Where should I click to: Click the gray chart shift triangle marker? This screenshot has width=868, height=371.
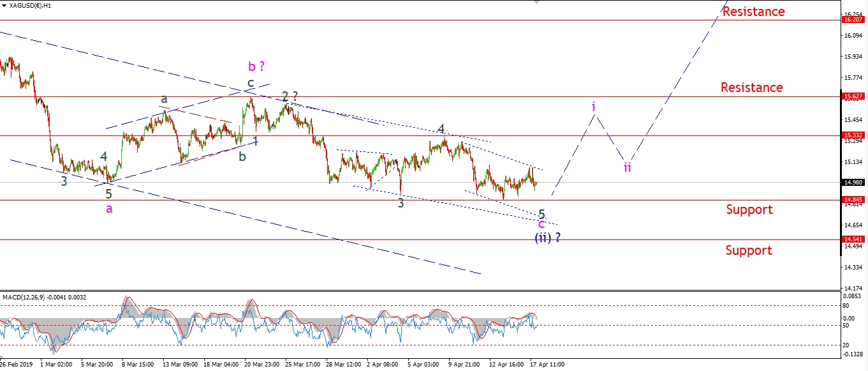click(x=536, y=3)
